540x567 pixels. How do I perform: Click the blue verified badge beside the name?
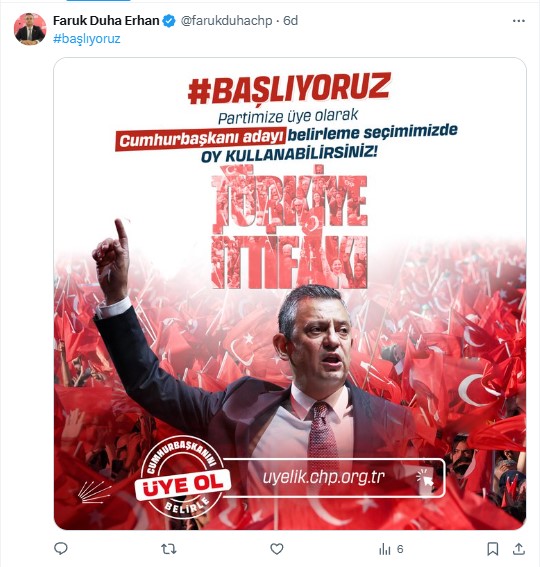point(169,21)
